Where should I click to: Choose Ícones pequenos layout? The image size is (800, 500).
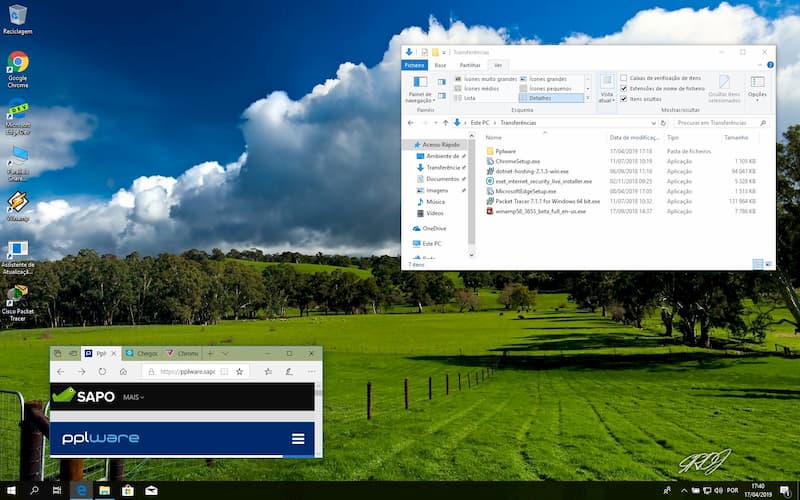point(551,88)
